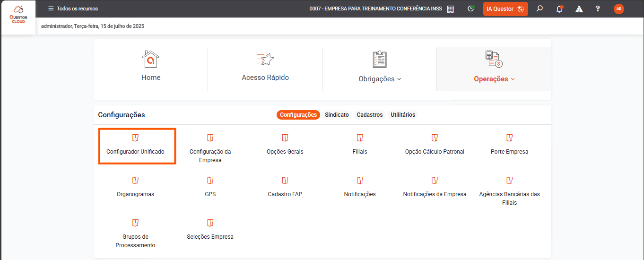Click the clock history icon
644x260 pixels.
tap(470, 9)
